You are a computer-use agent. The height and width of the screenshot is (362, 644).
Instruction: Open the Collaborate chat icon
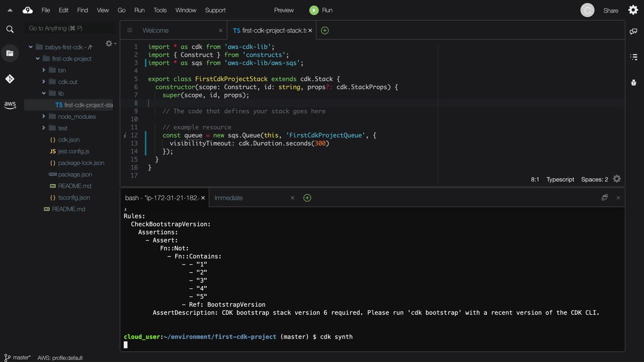pos(633,32)
